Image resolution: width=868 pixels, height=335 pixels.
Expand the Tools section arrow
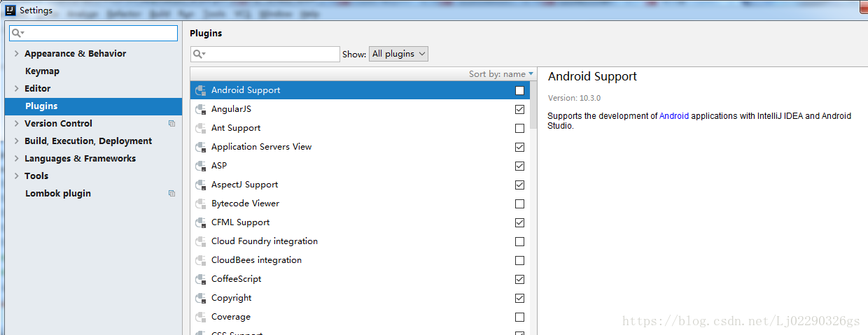pos(16,176)
